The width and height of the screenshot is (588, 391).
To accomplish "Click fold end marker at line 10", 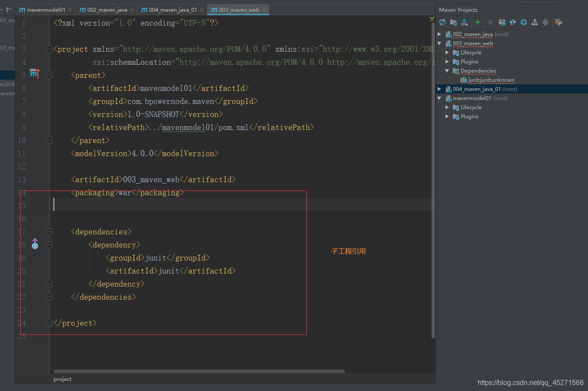I will tap(49, 140).
